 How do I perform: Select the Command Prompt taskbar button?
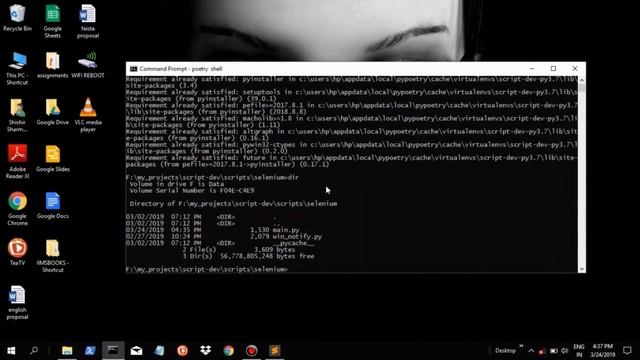(x=113, y=350)
